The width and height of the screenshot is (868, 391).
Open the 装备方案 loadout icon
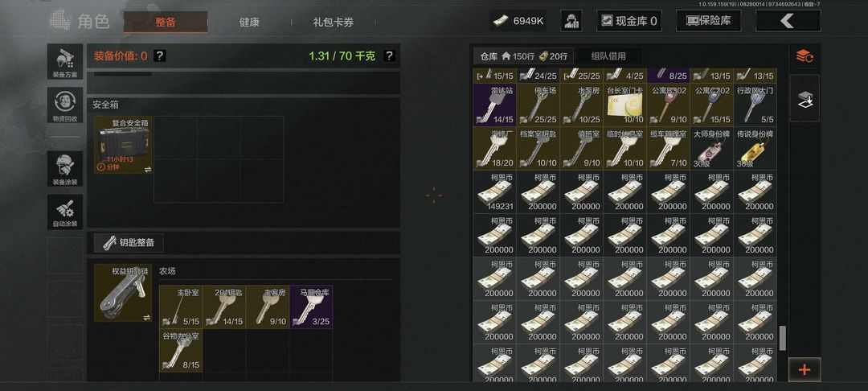coord(65,61)
